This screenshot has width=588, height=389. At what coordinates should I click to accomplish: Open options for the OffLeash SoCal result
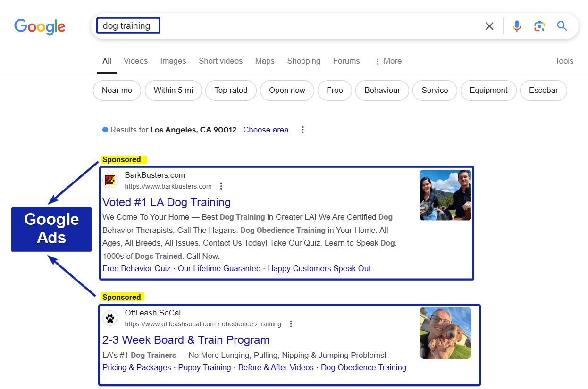click(x=291, y=323)
